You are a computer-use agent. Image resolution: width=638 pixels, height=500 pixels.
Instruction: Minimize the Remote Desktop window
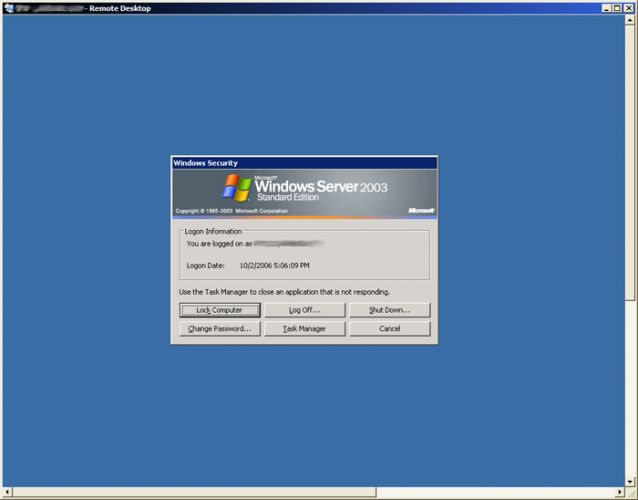[x=607, y=8]
